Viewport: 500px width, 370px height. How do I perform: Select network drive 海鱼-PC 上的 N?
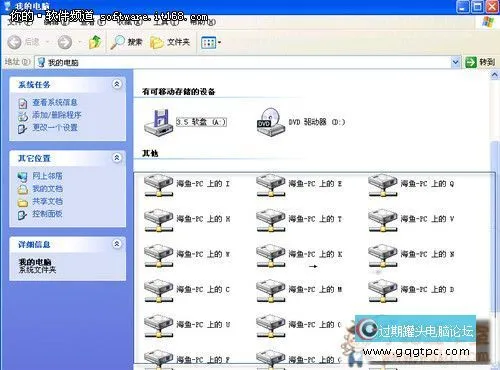[411, 255]
